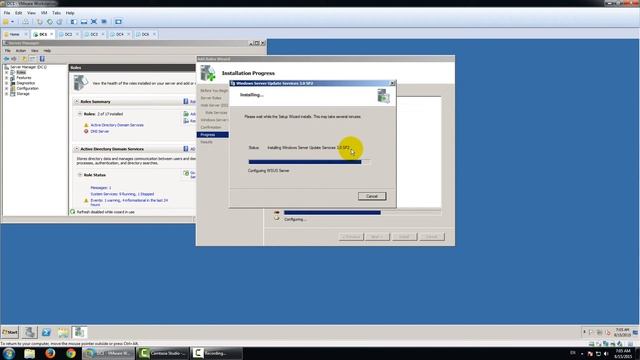
Task: Open Server Manager from guest quick launch
Action: pyautogui.click(x=29, y=332)
